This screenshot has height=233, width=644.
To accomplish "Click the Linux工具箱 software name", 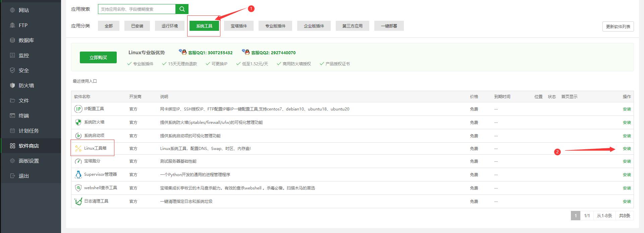I will point(95,148).
